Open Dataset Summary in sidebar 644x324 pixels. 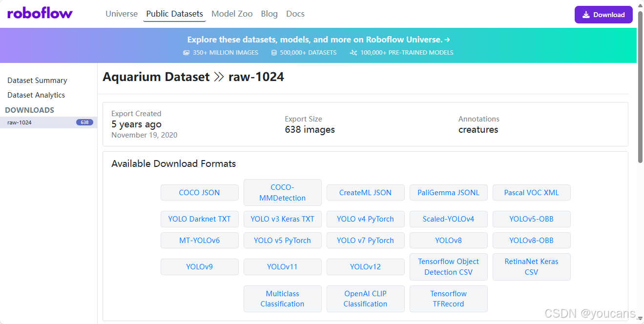[37, 81]
